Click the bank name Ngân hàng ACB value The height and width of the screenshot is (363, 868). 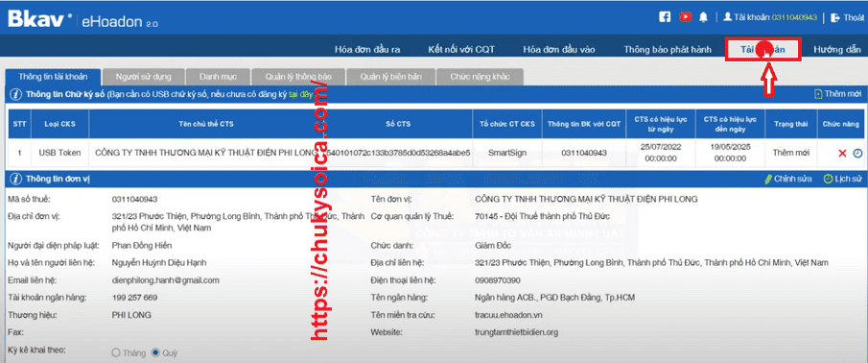pyautogui.click(x=554, y=298)
